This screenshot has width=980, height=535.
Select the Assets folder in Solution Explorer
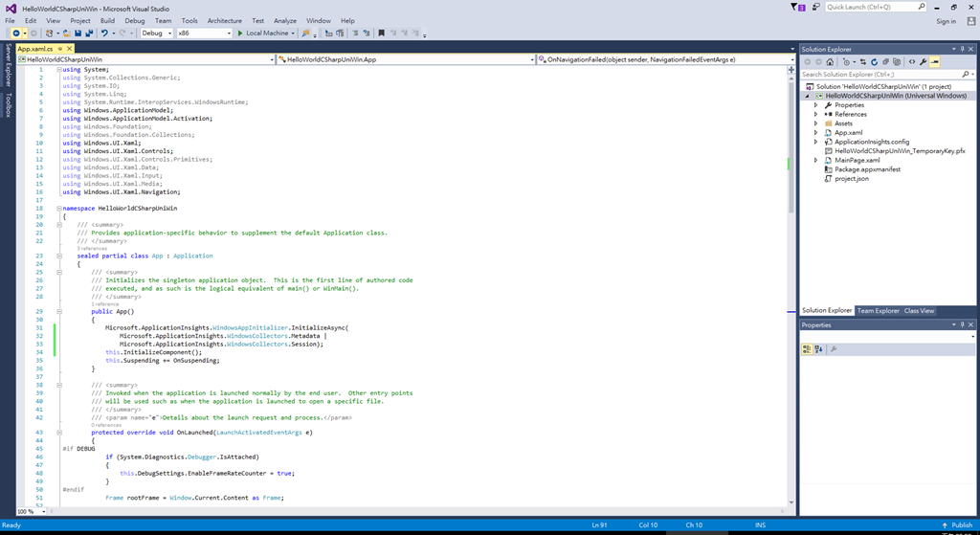[x=843, y=123]
